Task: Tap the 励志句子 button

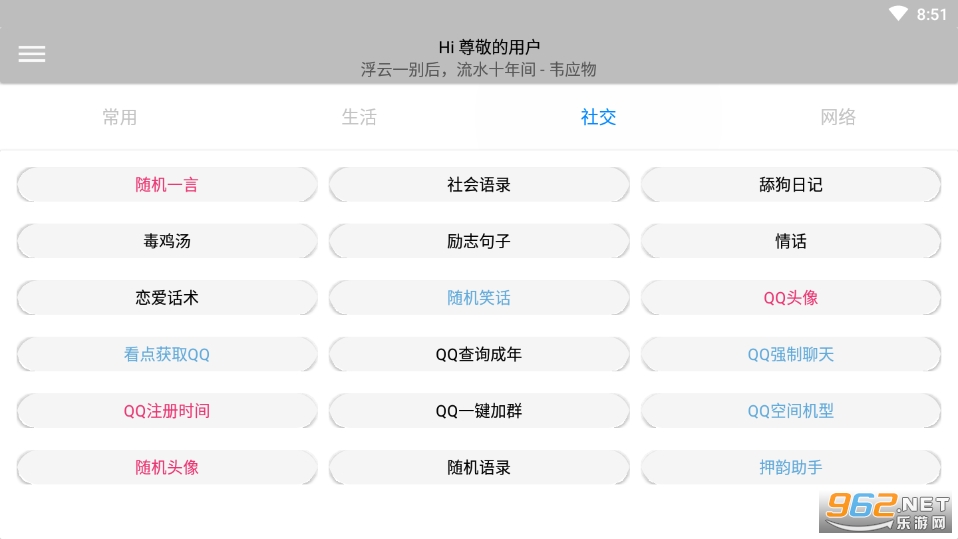Action: tap(479, 241)
